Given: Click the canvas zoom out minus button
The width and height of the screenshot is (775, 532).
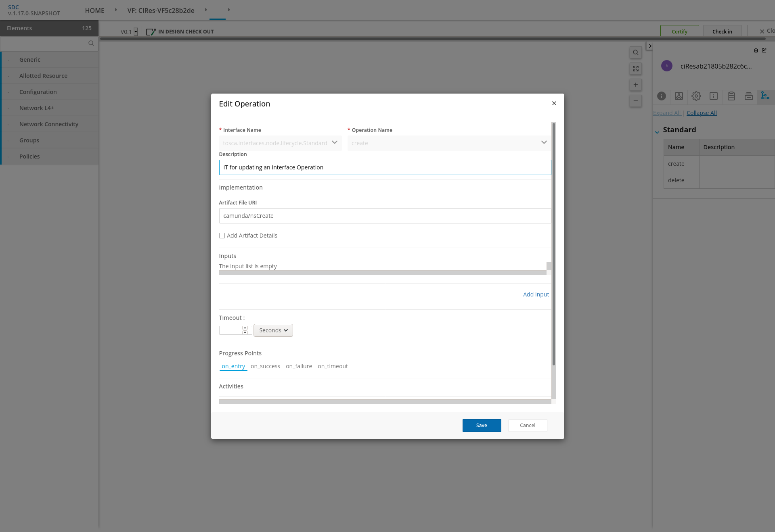Looking at the screenshot, I should 635,101.
